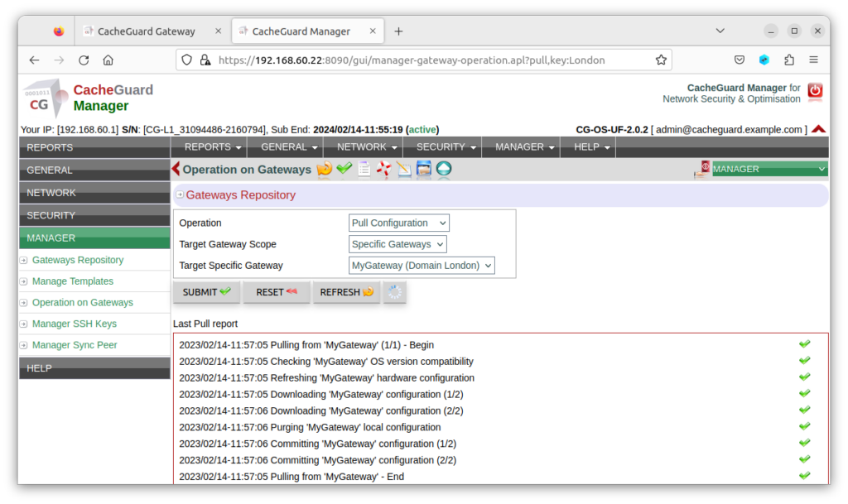Open the Target Gateway Scope dropdown
The image size is (848, 504).
click(397, 244)
